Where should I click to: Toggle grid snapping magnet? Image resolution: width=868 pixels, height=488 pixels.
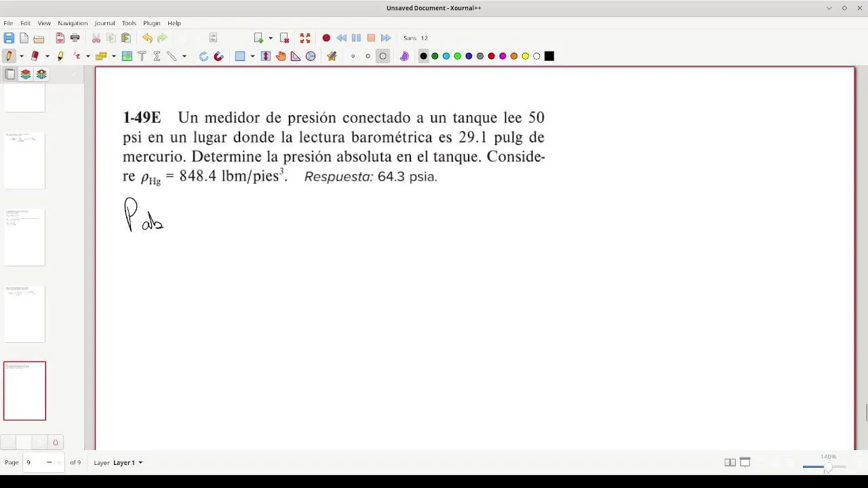tap(218, 56)
